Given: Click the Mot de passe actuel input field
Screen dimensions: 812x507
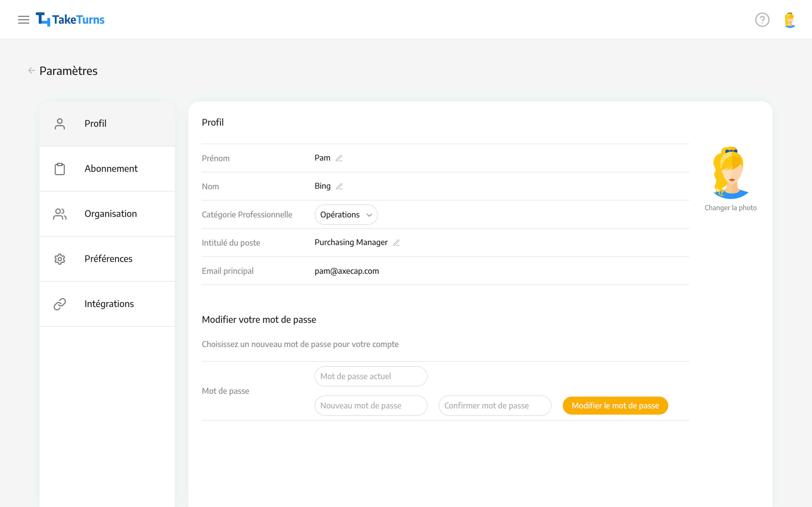Looking at the screenshot, I should click(x=371, y=376).
